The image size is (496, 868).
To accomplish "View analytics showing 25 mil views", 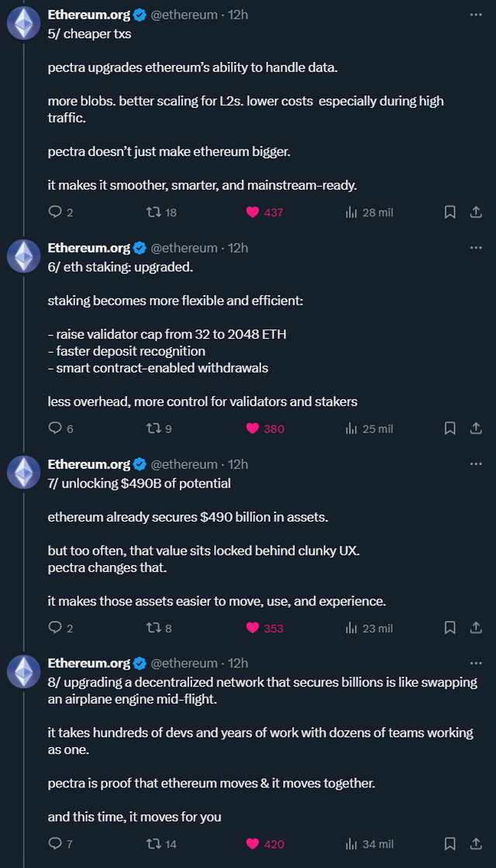I will (x=369, y=429).
